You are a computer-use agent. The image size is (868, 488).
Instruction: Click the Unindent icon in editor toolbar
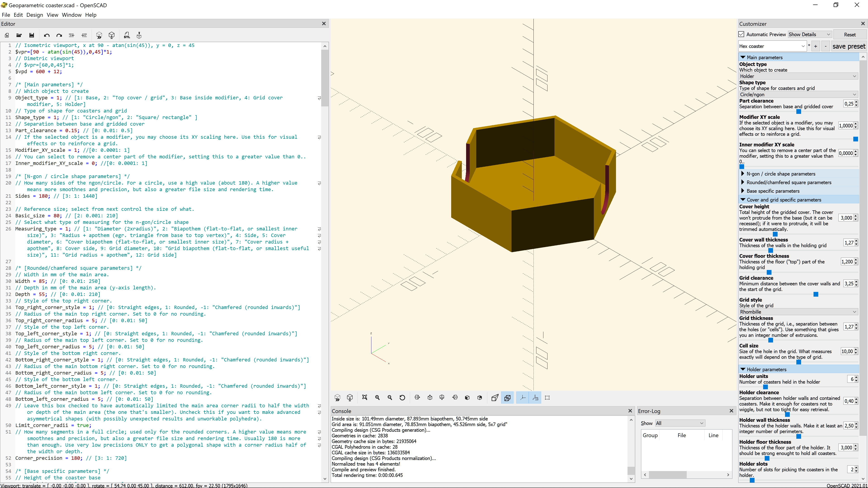(x=71, y=35)
